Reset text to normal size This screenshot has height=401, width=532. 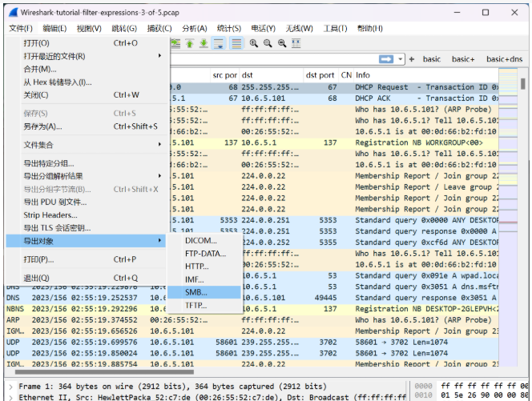[x=282, y=43]
